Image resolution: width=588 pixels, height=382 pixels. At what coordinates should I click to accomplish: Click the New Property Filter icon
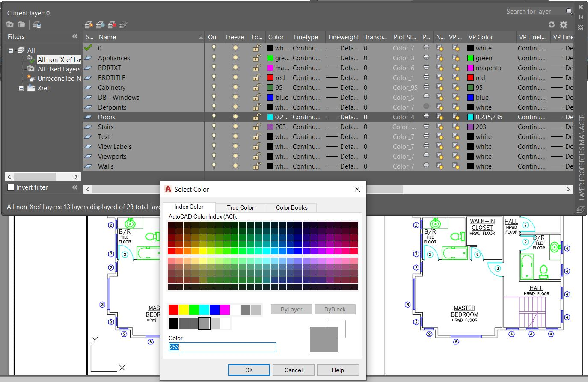click(x=10, y=25)
